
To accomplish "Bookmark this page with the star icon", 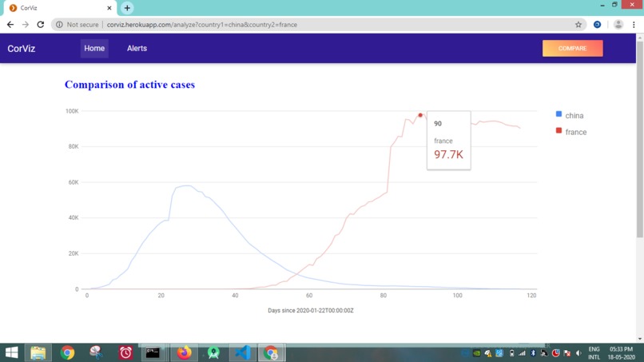I will pos(578,25).
